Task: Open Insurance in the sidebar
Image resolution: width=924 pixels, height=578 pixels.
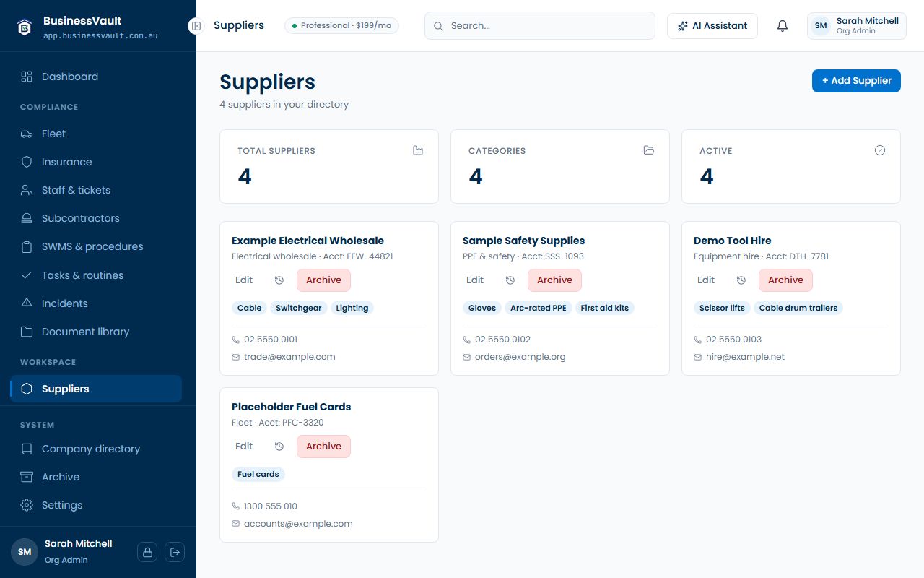Action: pos(96,162)
